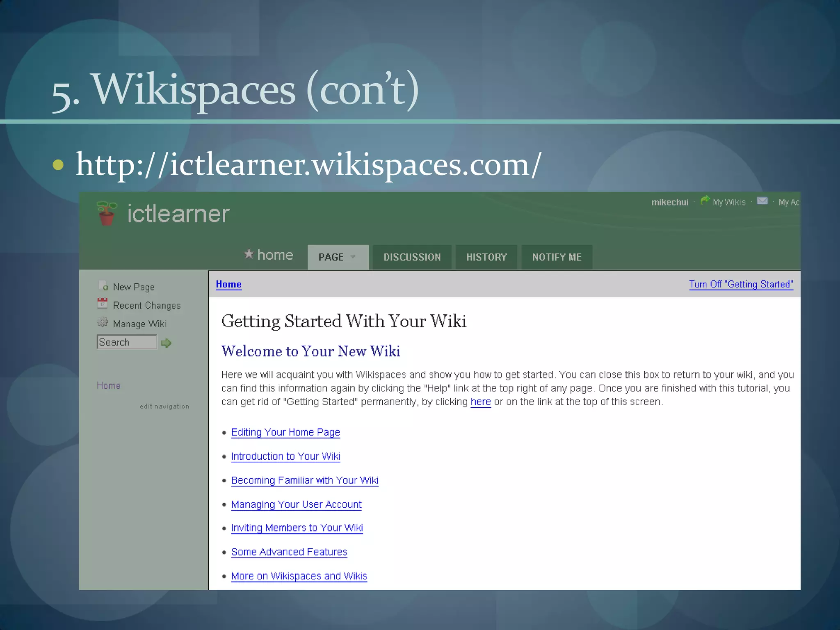Click the ictlearner plant pot logo
The width and height of the screenshot is (840, 630).
[107, 213]
